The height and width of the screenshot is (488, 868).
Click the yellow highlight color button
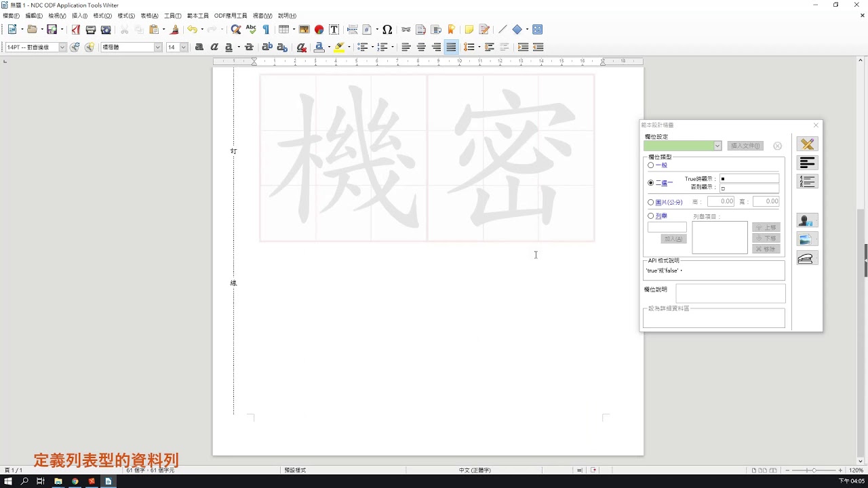(339, 47)
